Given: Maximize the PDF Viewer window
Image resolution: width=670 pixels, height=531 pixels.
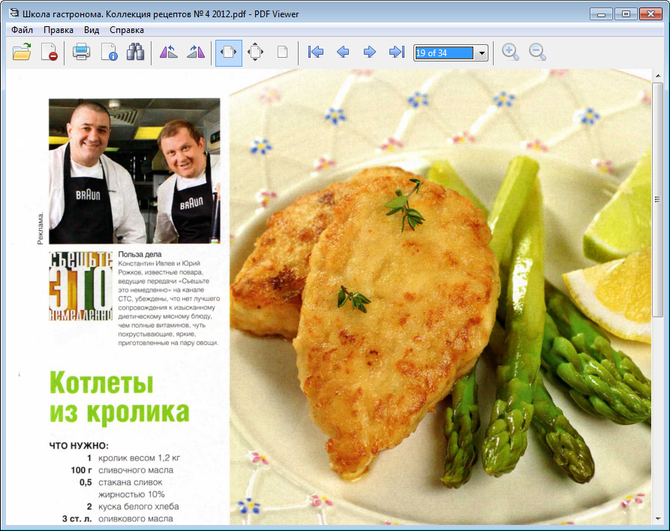Looking at the screenshot, I should (x=626, y=14).
